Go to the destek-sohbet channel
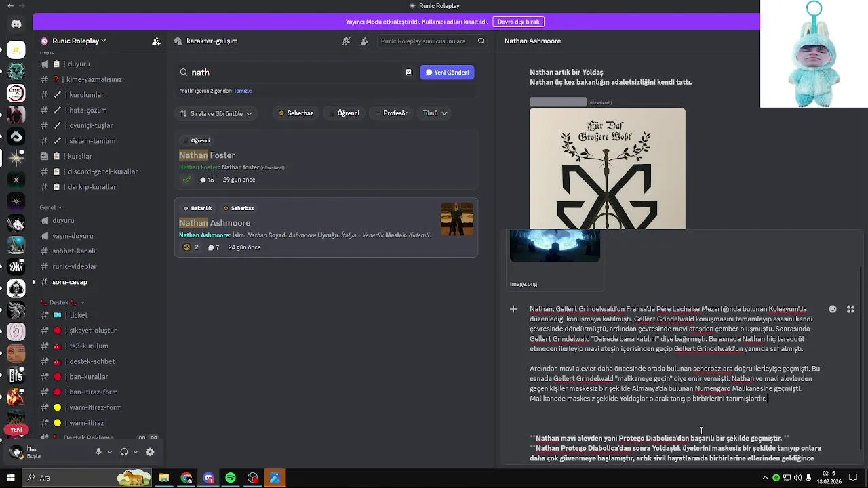The image size is (868, 488). [x=92, y=361]
